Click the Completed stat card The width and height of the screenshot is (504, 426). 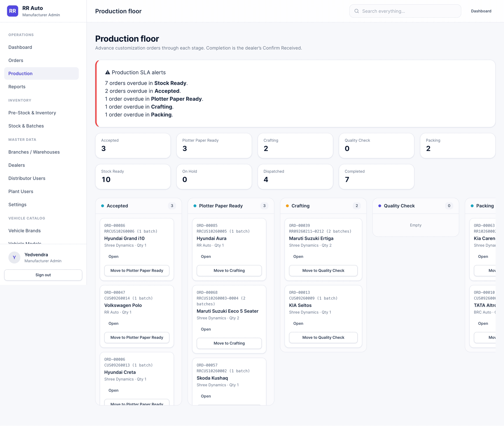pyautogui.click(x=376, y=177)
